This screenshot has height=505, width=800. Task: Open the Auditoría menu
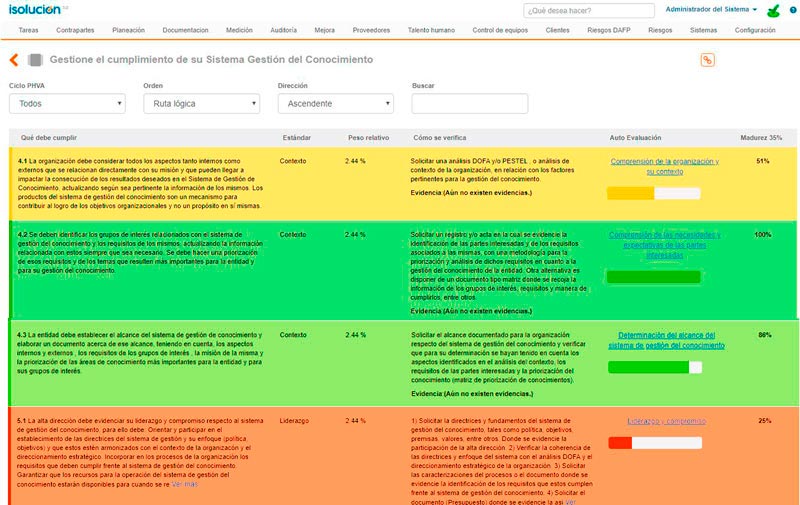point(284,30)
